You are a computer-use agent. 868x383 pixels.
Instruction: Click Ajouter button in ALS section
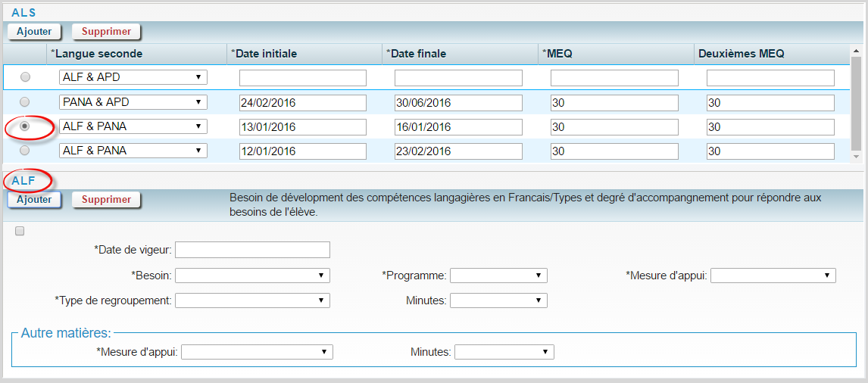[34, 32]
